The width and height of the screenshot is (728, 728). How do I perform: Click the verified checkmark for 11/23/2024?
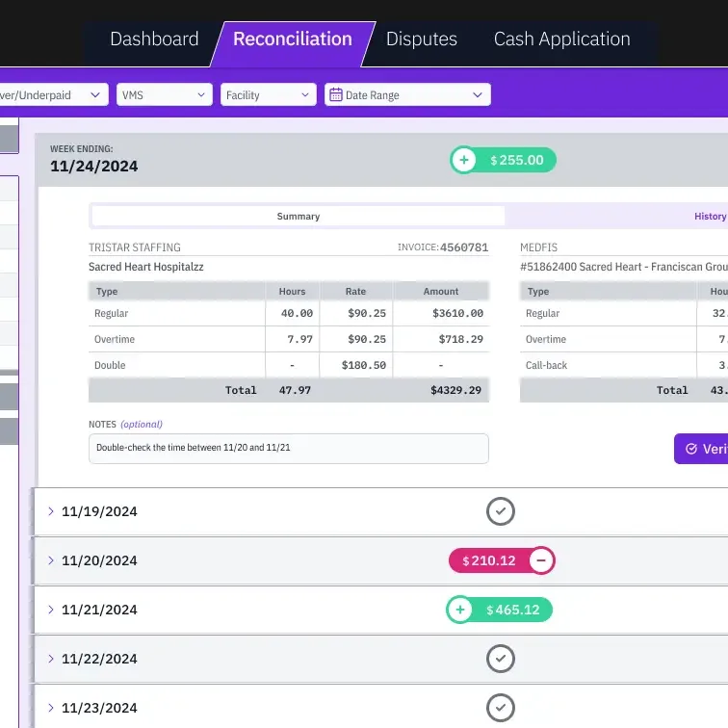pos(501,708)
